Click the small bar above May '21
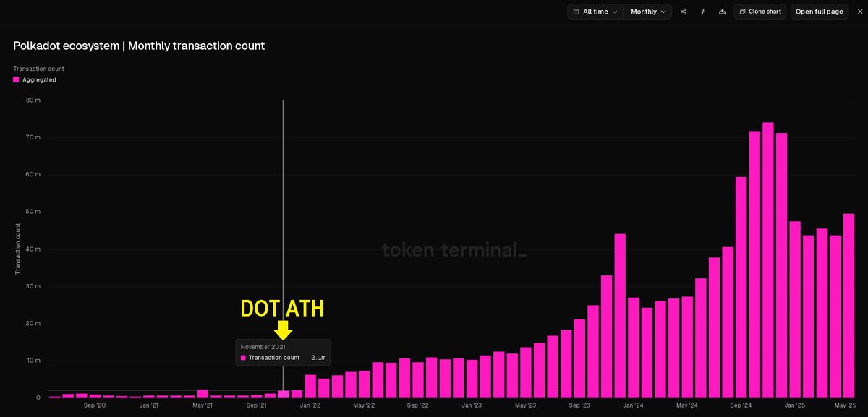This screenshot has width=868, height=417. (x=203, y=394)
